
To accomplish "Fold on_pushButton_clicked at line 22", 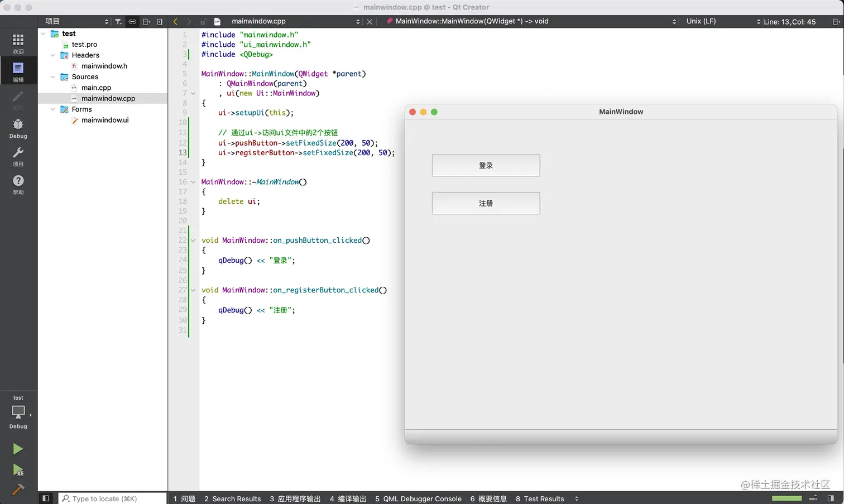I will coord(193,241).
